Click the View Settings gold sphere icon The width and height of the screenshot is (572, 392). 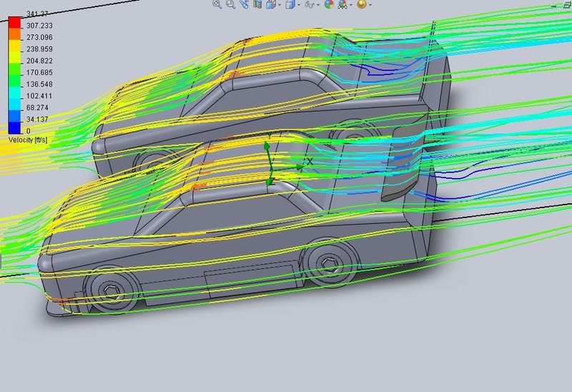tap(362, 4)
